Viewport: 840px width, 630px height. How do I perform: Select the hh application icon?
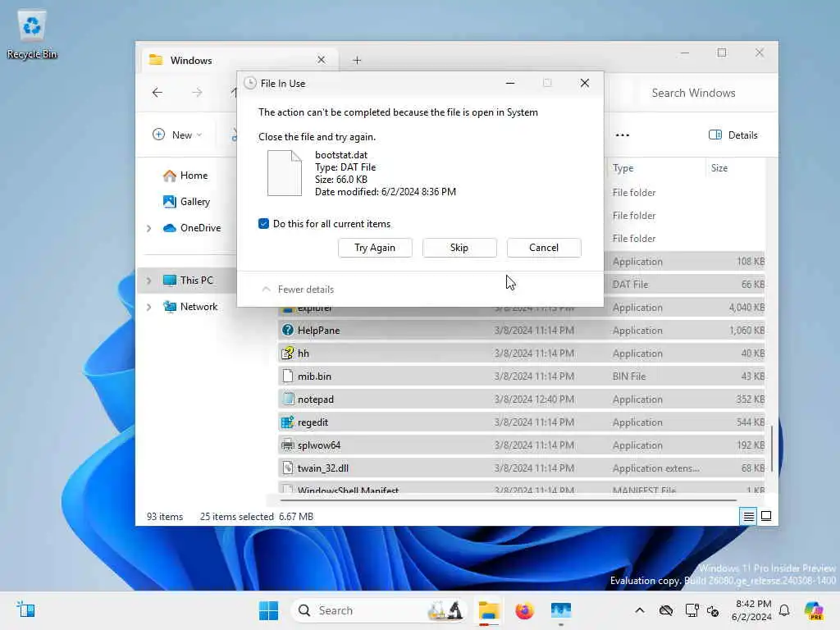(x=288, y=353)
